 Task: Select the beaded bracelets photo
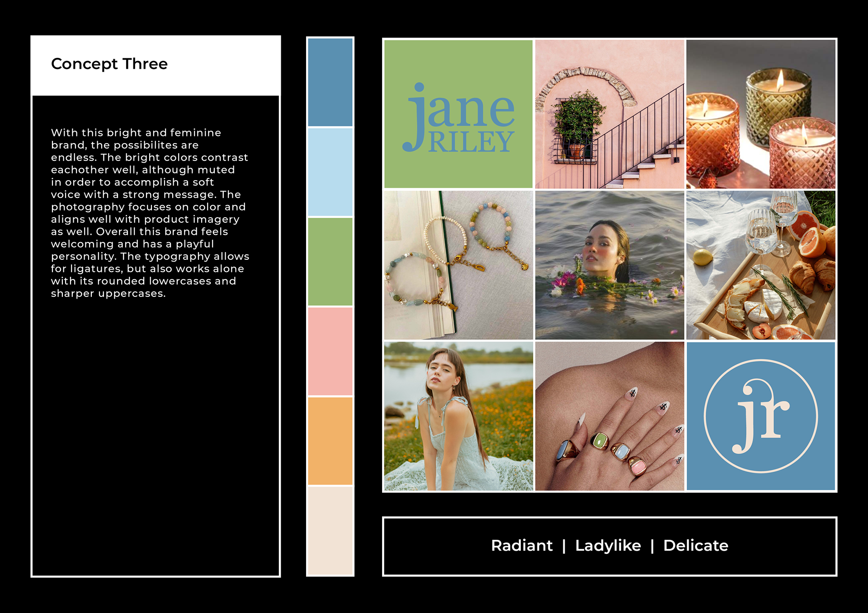coord(458,265)
